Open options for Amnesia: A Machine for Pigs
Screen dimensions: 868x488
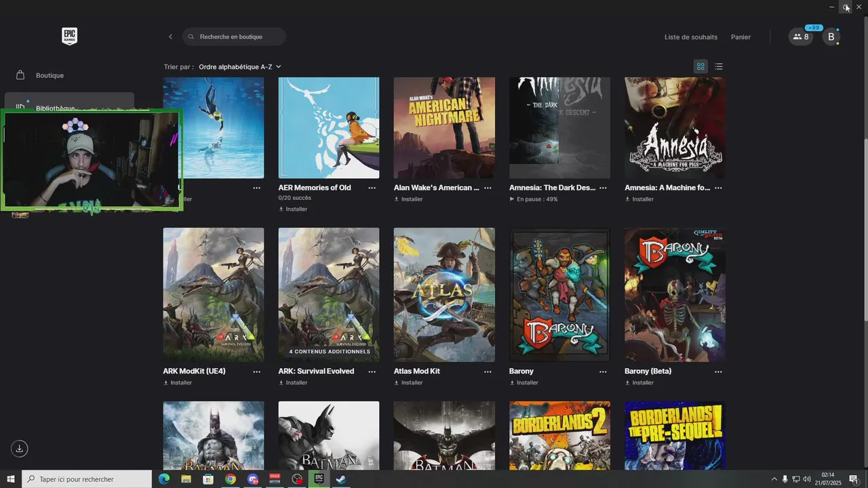pos(718,188)
